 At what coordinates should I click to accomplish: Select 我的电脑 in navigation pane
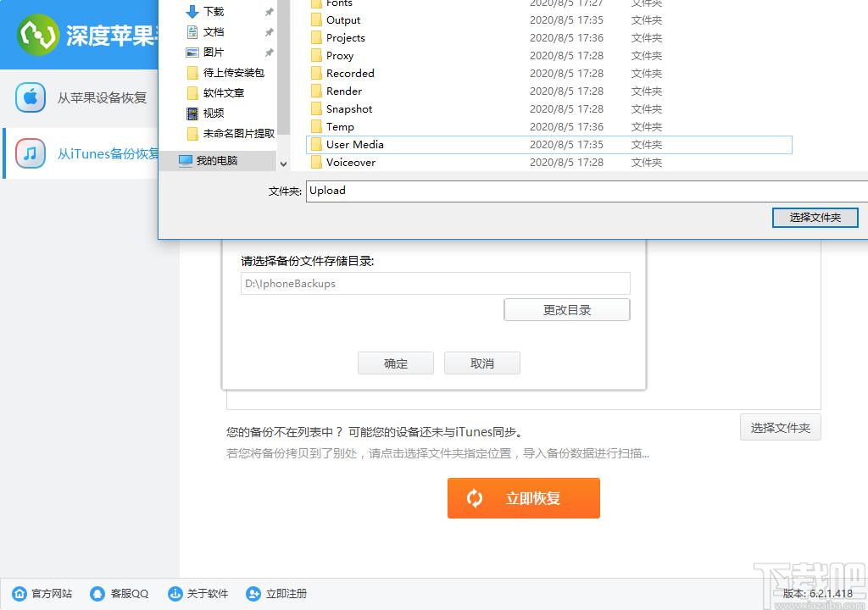217,160
